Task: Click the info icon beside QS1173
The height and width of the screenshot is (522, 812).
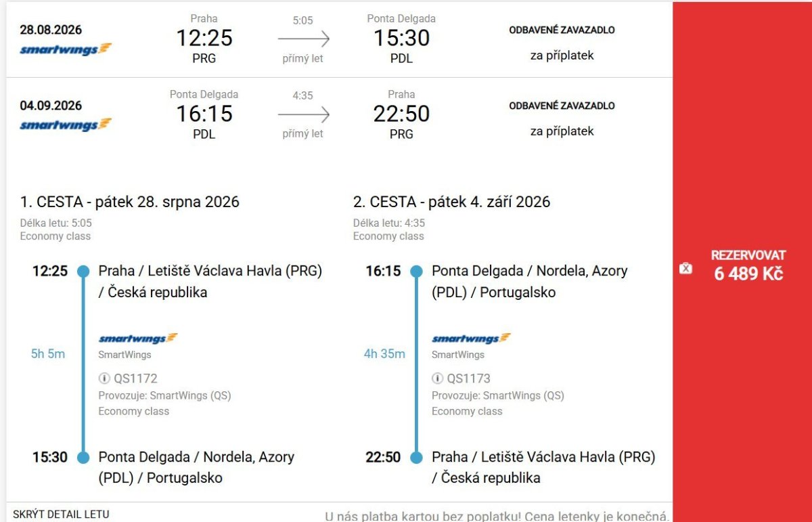Action: pyautogui.click(x=438, y=378)
